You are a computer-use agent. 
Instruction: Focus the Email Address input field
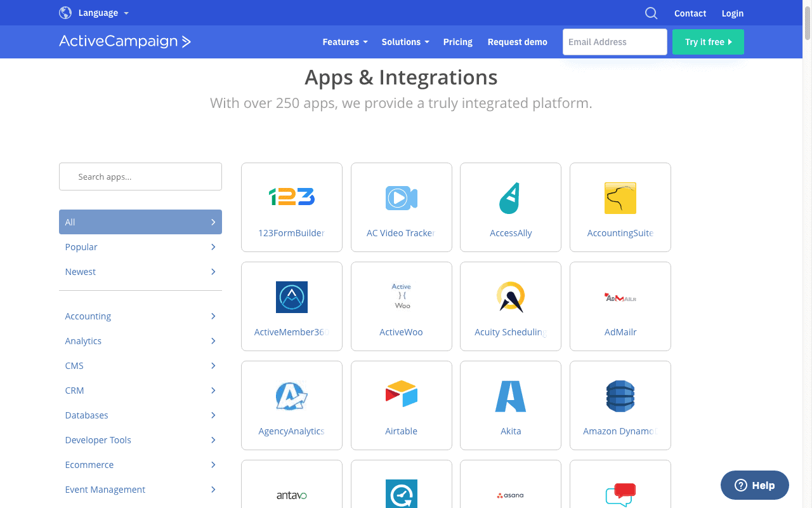[615, 42]
